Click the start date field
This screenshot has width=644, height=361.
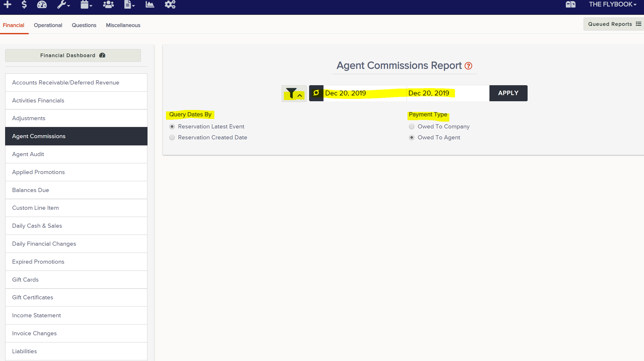(365, 93)
